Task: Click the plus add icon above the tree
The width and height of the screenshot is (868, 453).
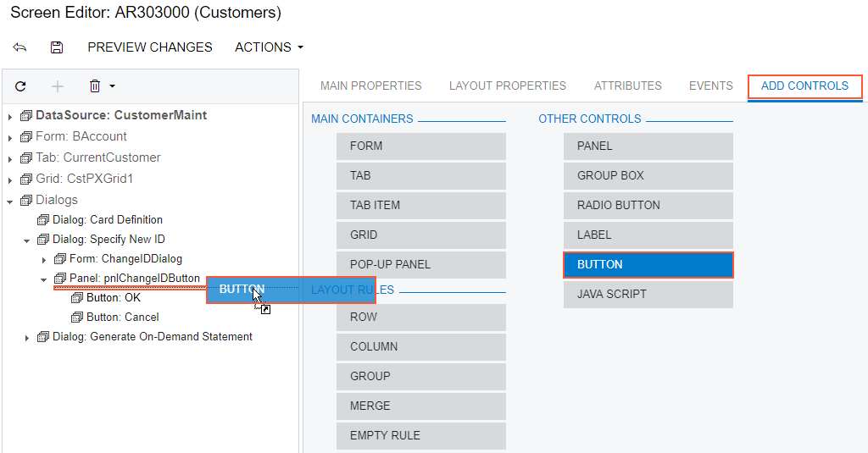Action: pos(58,86)
